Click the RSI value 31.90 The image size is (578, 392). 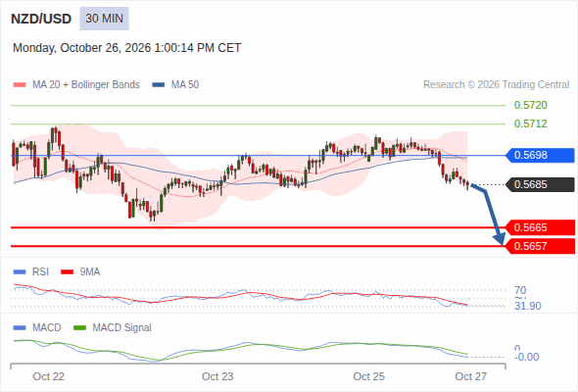pyautogui.click(x=528, y=306)
